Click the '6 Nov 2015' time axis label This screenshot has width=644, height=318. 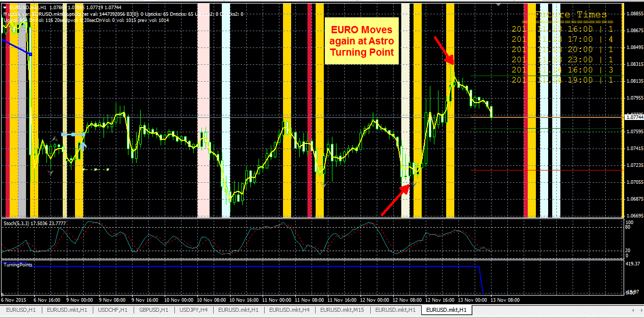pyautogui.click(x=13, y=300)
